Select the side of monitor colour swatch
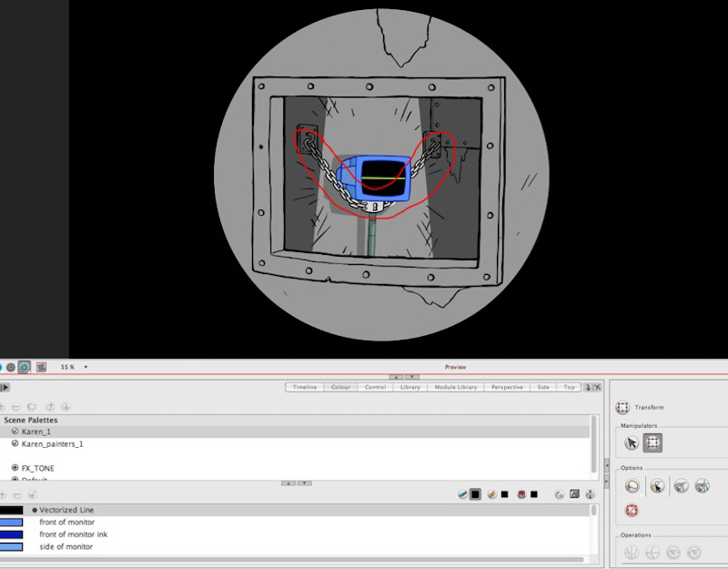The width and height of the screenshot is (728, 569). click(x=11, y=547)
